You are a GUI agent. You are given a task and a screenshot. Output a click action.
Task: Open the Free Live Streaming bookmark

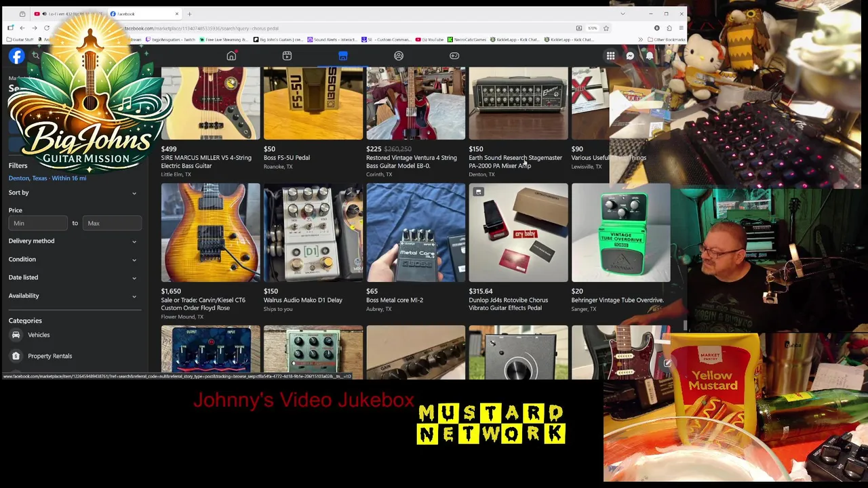(x=224, y=39)
